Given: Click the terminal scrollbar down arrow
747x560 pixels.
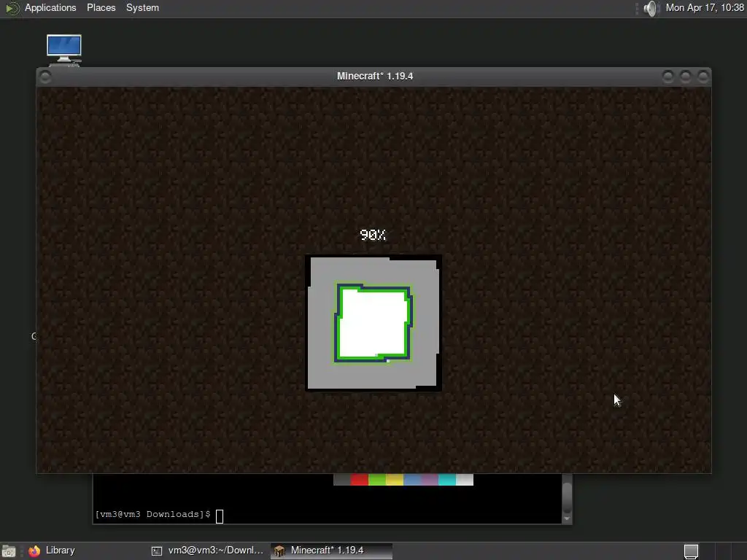Looking at the screenshot, I should (x=567, y=519).
